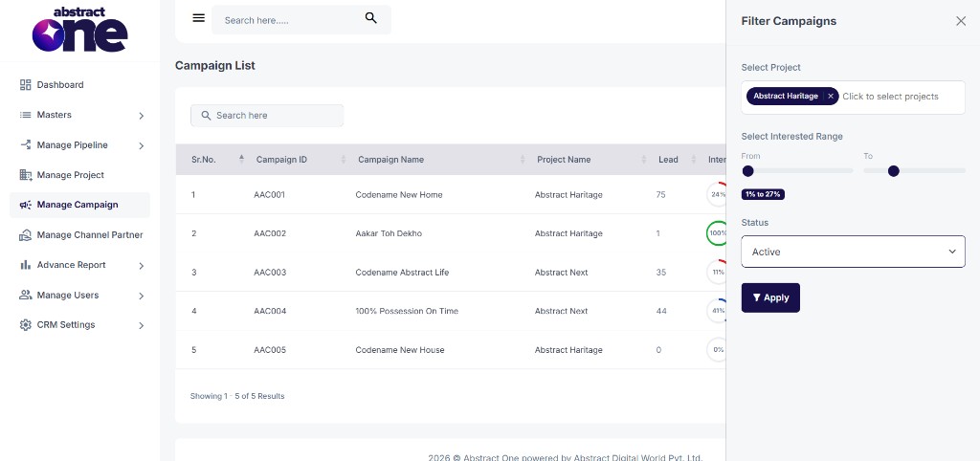
Task: Expand the CRM Settings submenu chevron
Action: pos(142,325)
